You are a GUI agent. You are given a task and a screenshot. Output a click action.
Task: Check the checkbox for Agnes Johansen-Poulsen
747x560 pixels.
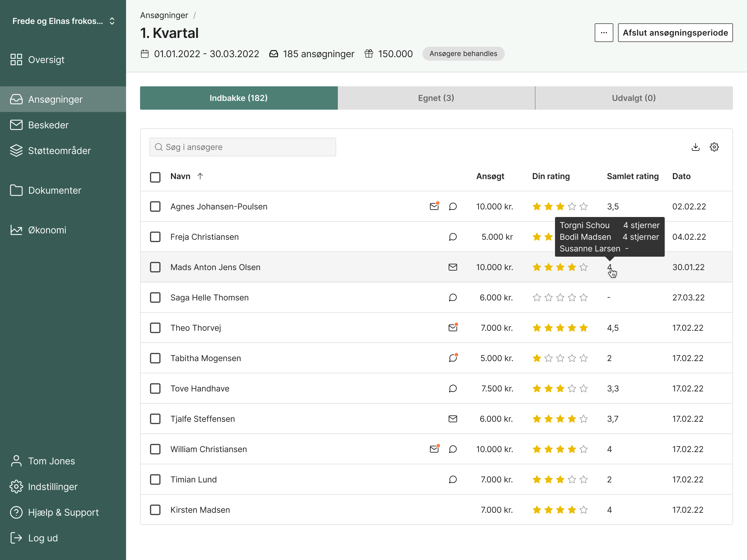coord(155,206)
